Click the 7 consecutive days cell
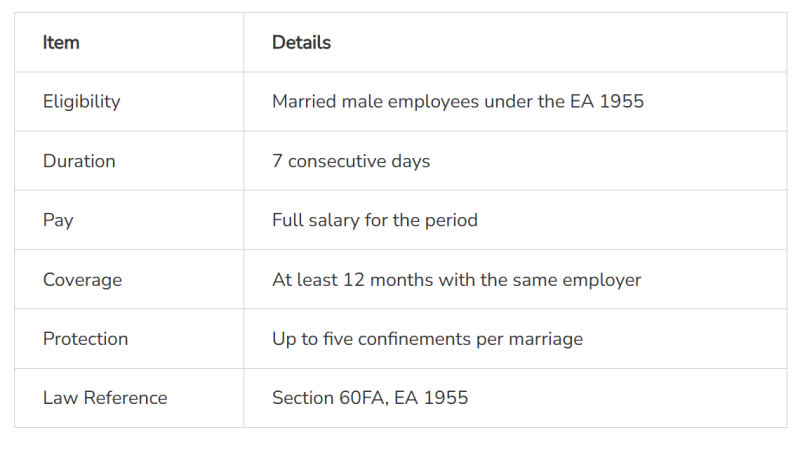 [x=351, y=161]
